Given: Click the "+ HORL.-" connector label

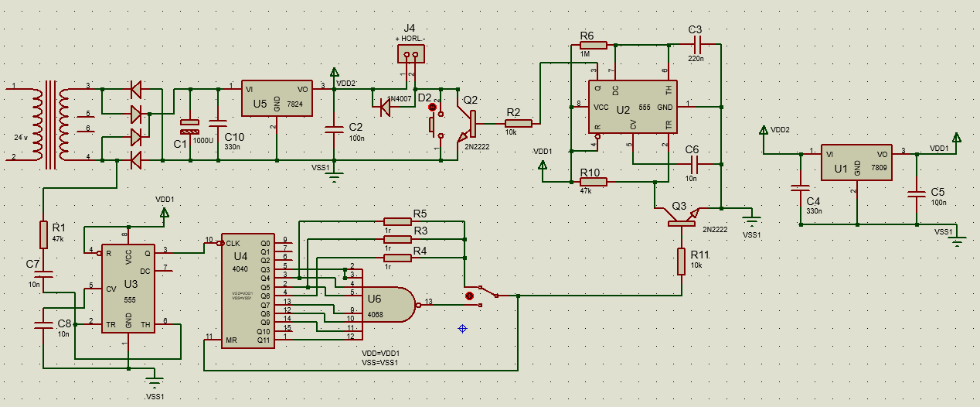Looking at the screenshot, I should pyautogui.click(x=410, y=39).
